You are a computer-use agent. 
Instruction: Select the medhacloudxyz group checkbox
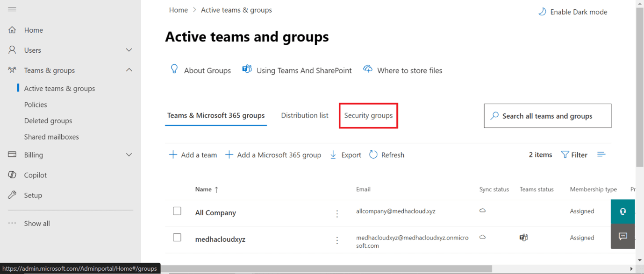click(x=177, y=237)
